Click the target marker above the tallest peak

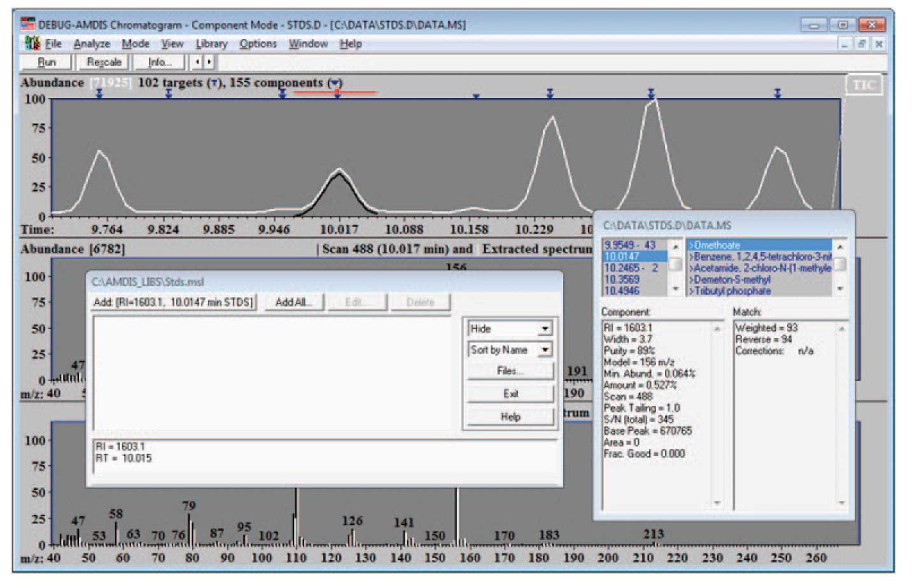(x=650, y=94)
